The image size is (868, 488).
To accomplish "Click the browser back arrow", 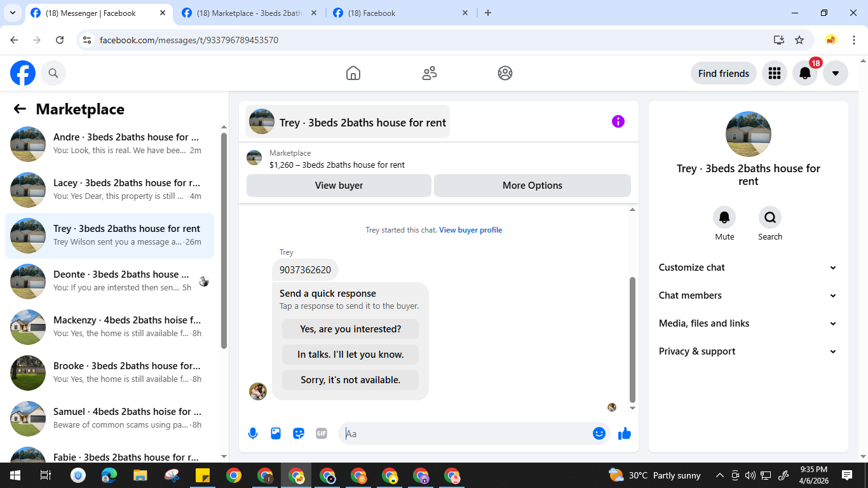I will click(14, 40).
